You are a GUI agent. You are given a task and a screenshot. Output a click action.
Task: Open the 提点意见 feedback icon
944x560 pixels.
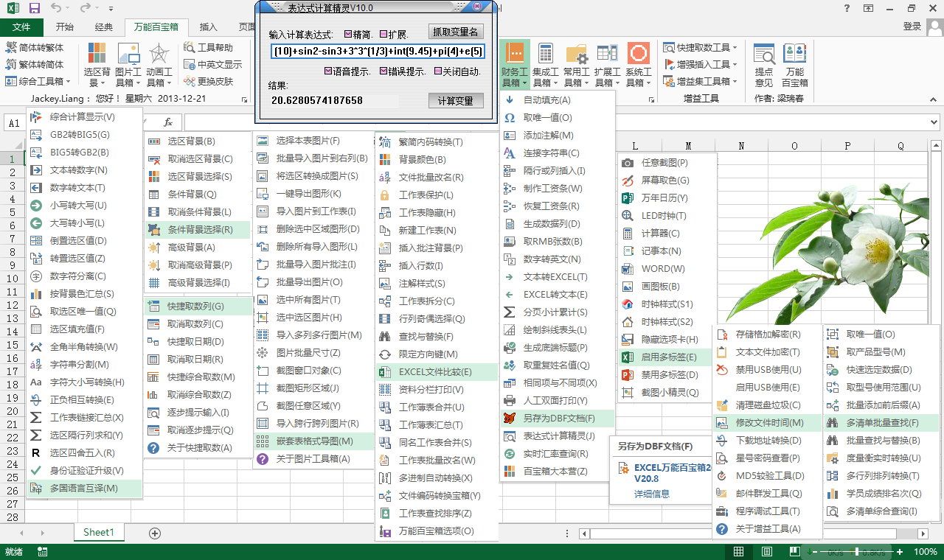(x=764, y=53)
